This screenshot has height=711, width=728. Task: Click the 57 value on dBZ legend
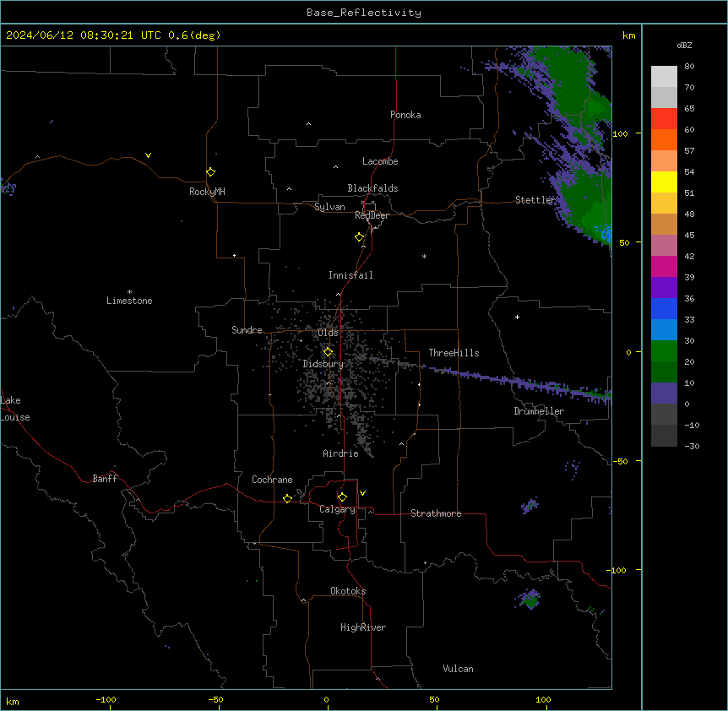coord(689,151)
